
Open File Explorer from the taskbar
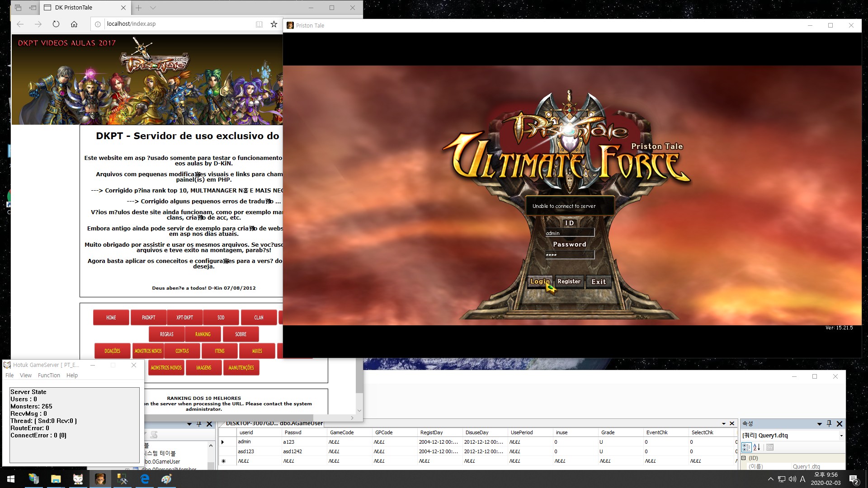coord(56,479)
